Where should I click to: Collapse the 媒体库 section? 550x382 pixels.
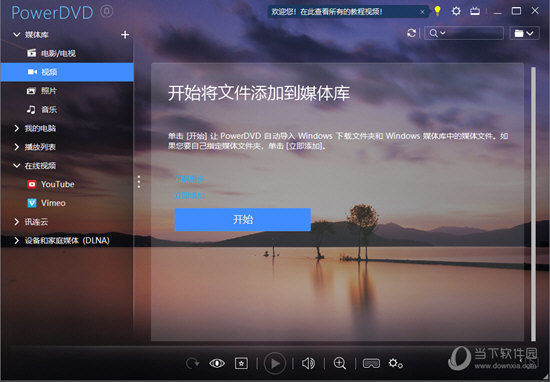tap(16, 34)
